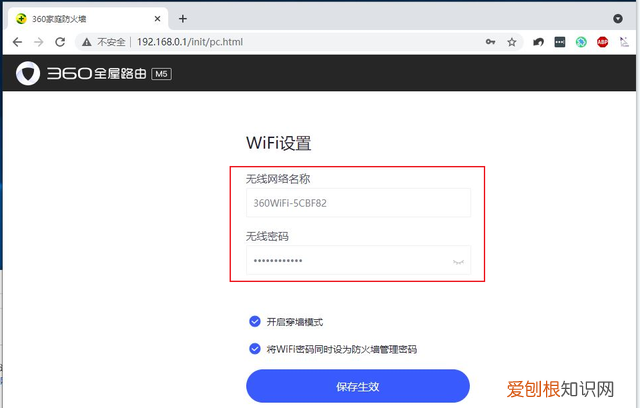Click the wireless password field
This screenshot has width=640, height=408.
358,260
